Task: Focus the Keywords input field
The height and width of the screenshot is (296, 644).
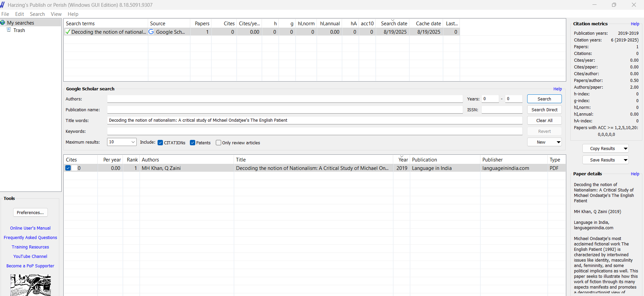Action: click(315, 131)
